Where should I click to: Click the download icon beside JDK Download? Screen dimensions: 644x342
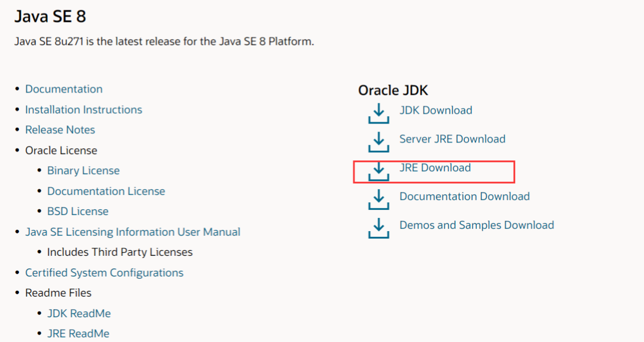378,113
